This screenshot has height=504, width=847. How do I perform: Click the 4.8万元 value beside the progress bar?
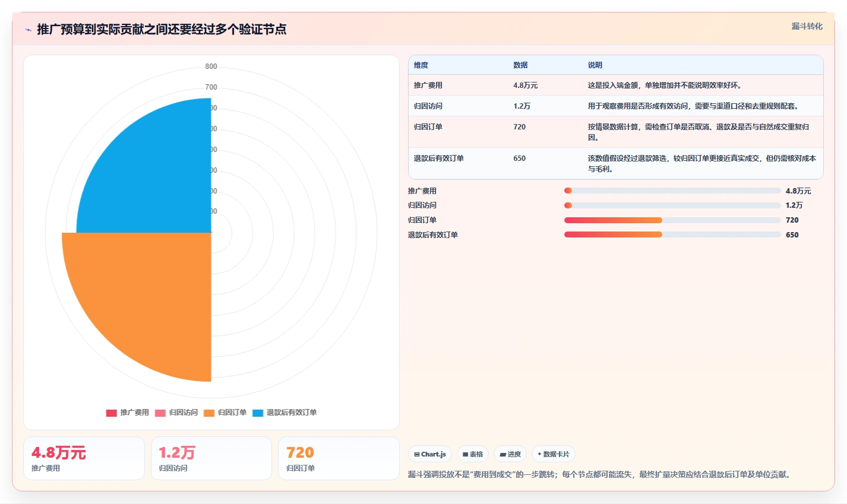(798, 191)
